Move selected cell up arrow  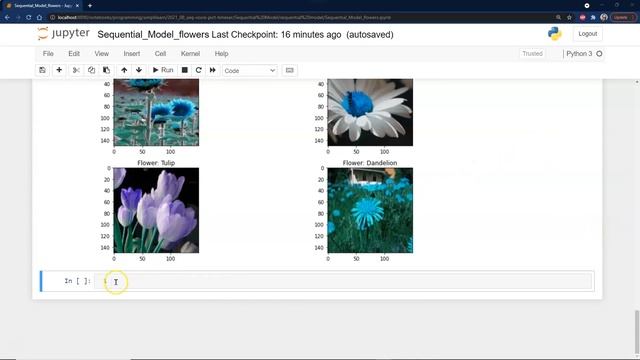[124, 70]
